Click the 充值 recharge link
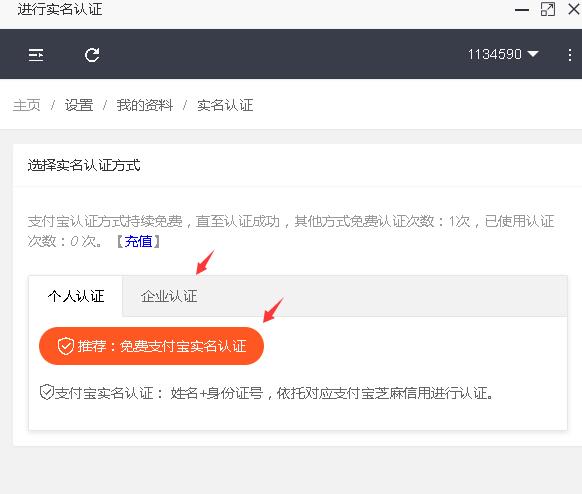Image resolution: width=582 pixels, height=494 pixels. tap(138, 242)
